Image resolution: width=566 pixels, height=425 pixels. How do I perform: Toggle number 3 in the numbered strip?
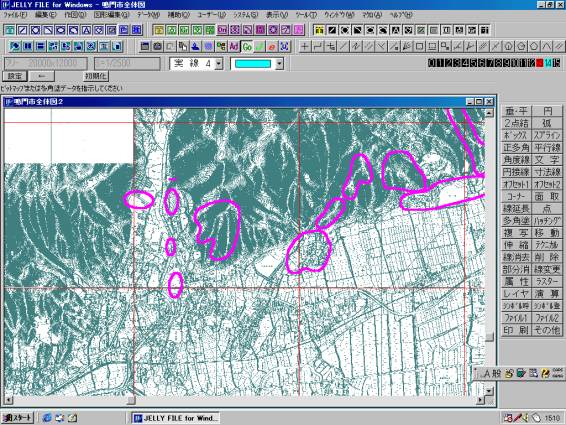456,63
